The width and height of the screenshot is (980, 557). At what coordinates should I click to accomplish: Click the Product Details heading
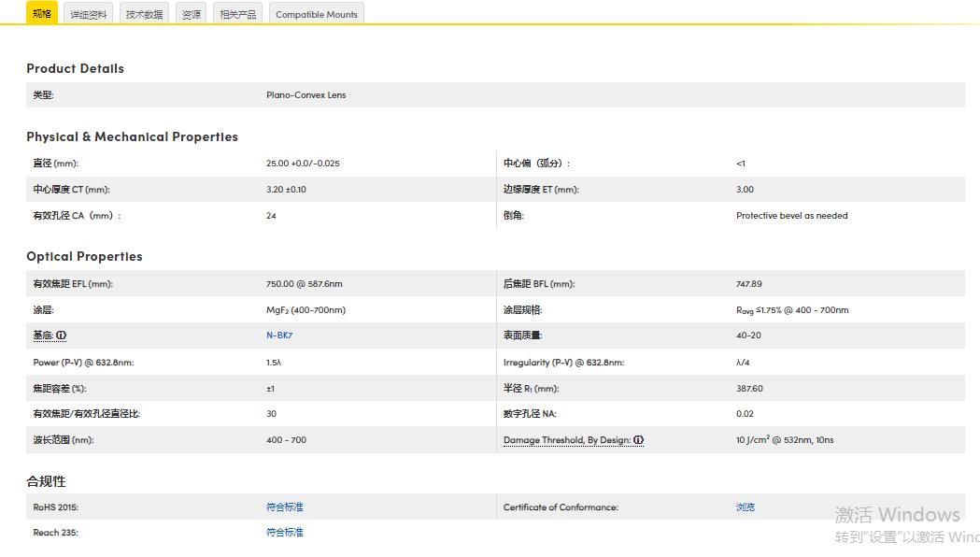pyautogui.click(x=75, y=68)
